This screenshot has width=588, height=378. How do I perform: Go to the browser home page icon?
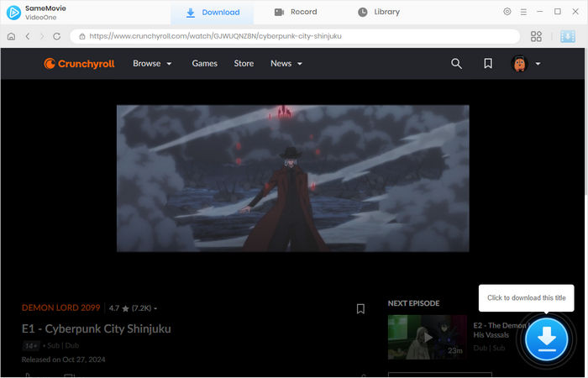[x=11, y=36]
